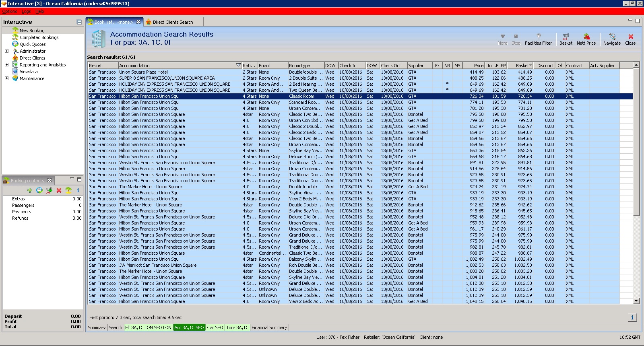Close the Book. ref. tab
This screenshot has width=644, height=346.
pyautogui.click(x=138, y=22)
